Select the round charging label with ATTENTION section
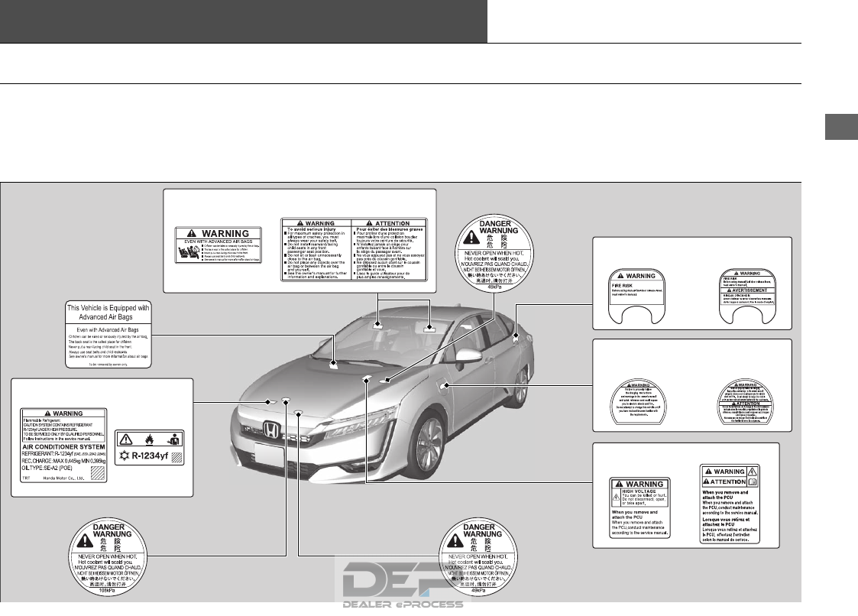The height and width of the screenshot is (616, 858). (x=745, y=402)
